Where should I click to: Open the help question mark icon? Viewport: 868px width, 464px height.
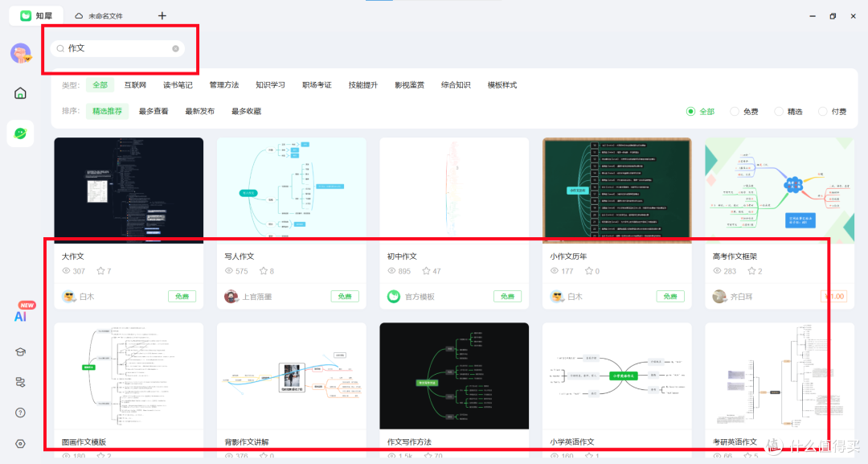click(20, 413)
